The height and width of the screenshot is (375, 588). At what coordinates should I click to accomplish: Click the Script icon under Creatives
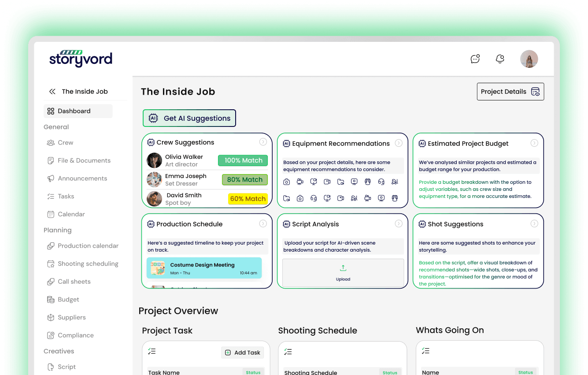(x=52, y=367)
